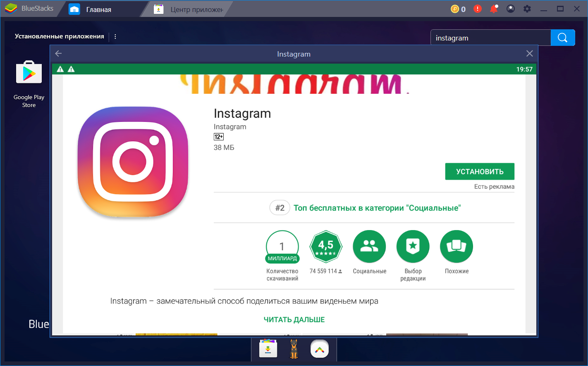Open the three-dot menu beside Установленные приложения

(115, 36)
